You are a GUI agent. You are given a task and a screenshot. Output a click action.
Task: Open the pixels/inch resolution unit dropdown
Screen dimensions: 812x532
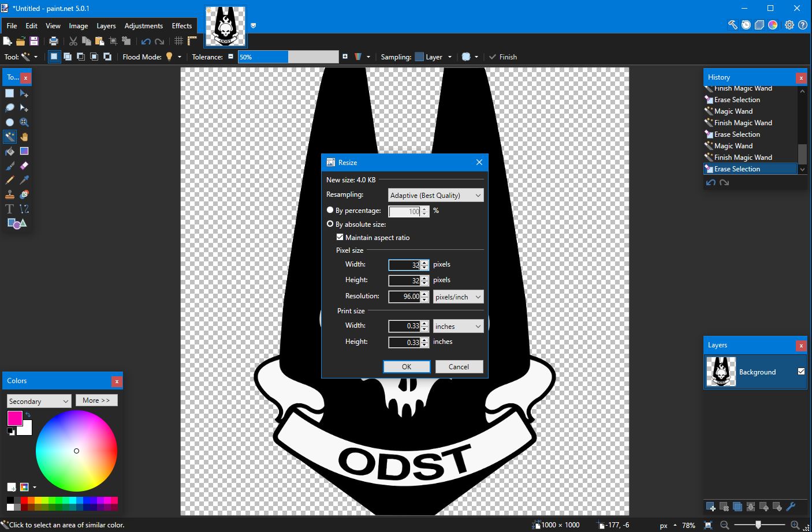coord(458,297)
